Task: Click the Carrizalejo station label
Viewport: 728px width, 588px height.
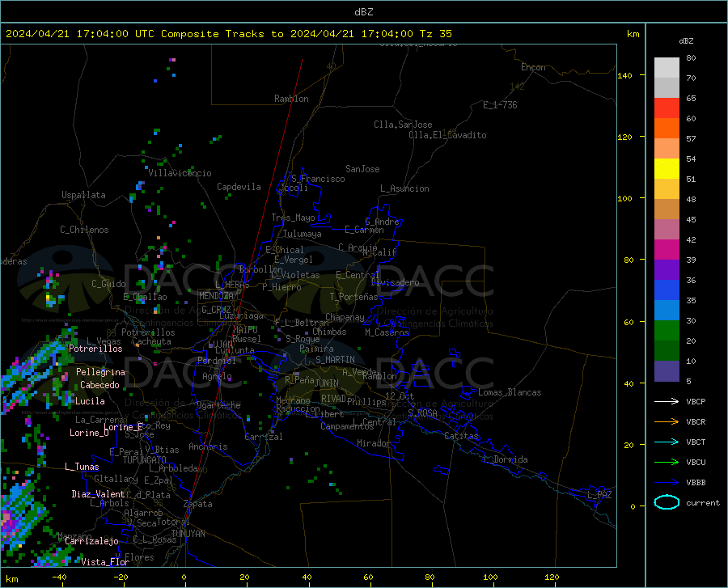Action: pos(92,541)
